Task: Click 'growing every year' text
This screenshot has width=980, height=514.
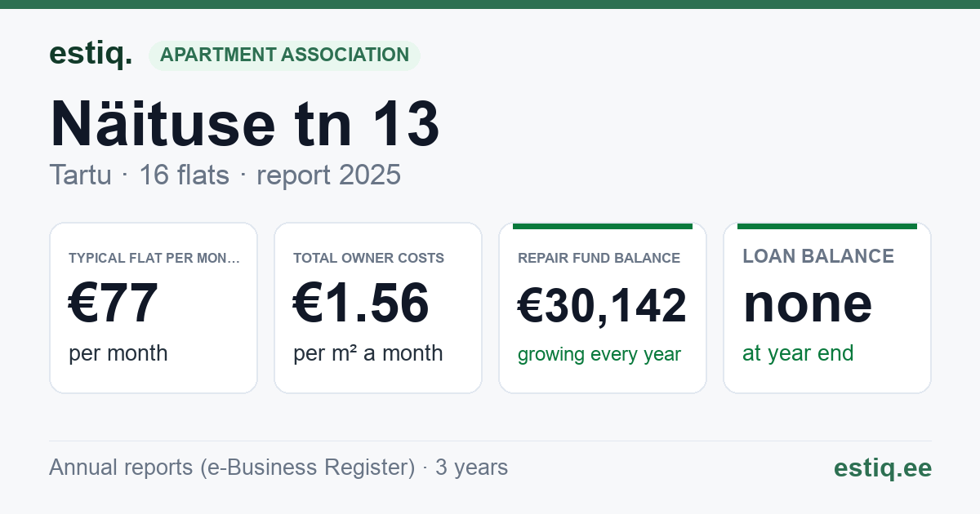Action: pyautogui.click(x=599, y=355)
